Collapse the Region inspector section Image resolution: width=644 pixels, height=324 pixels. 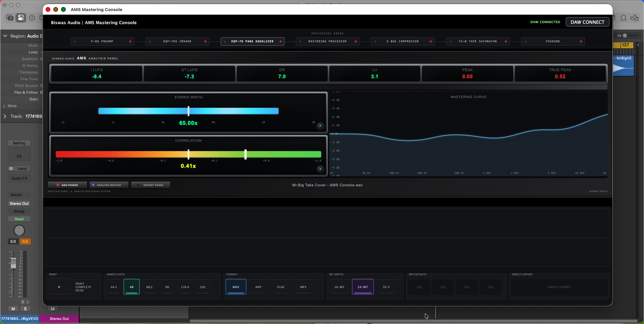click(x=5, y=36)
